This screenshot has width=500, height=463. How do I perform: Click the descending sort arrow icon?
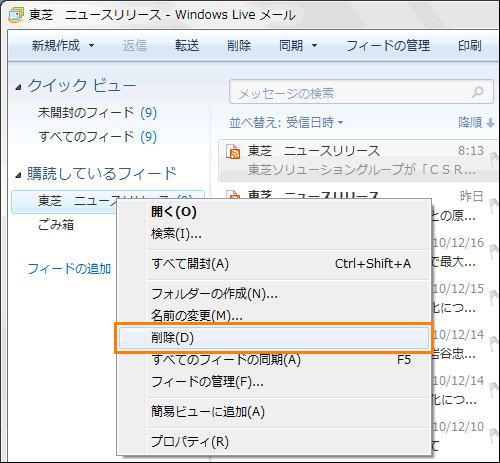[x=490, y=123]
